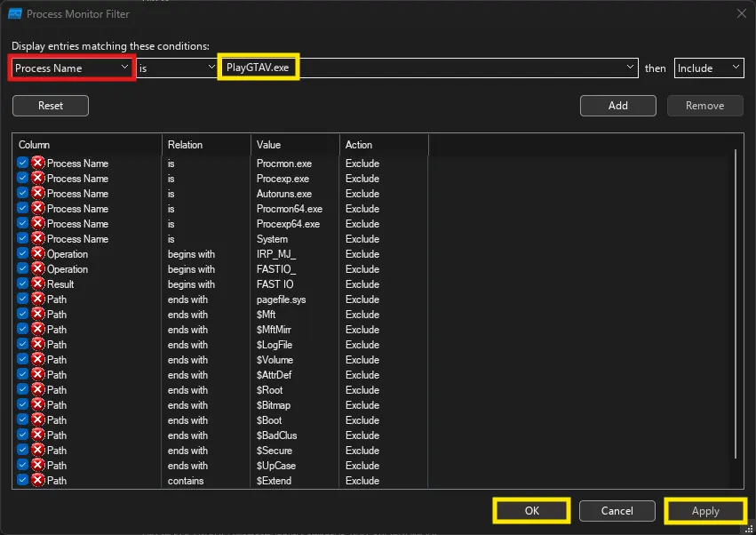Click the red X icon in the Procmon.exe row

[38, 163]
